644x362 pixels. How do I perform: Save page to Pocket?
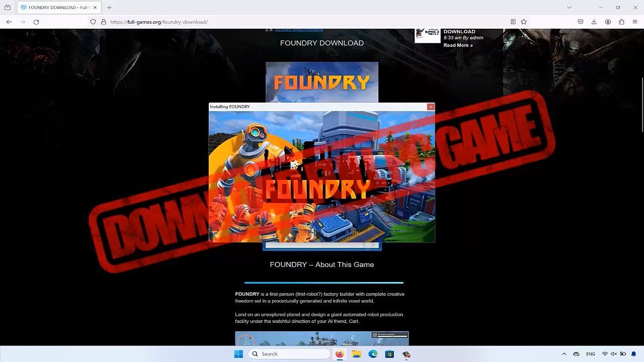point(580,22)
